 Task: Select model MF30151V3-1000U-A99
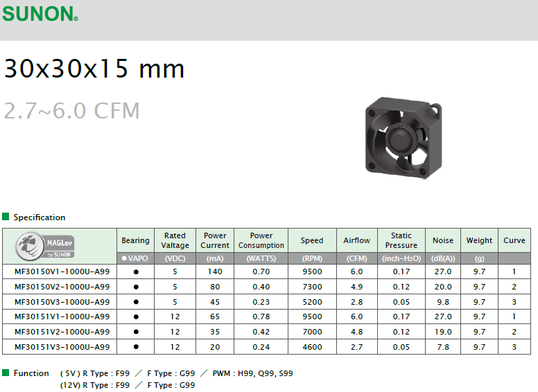tap(62, 347)
